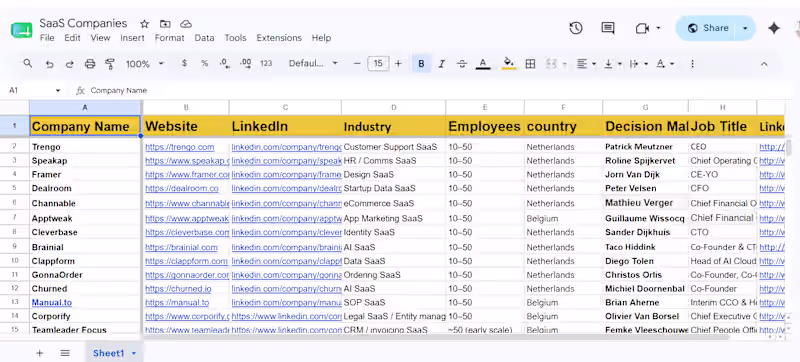This screenshot has width=800, height=362.
Task: Switch to the Sheet1 tab
Action: click(x=108, y=353)
